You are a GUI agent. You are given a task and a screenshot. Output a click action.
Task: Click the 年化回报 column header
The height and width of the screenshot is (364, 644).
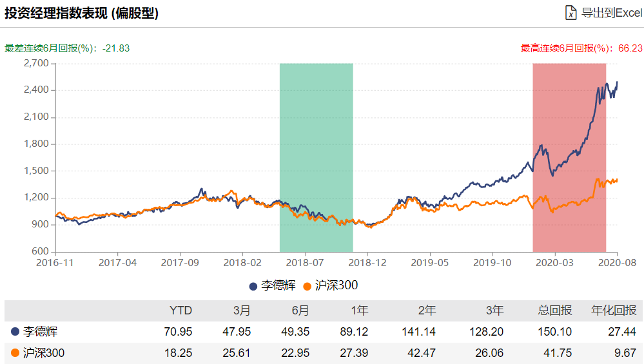(x=614, y=311)
